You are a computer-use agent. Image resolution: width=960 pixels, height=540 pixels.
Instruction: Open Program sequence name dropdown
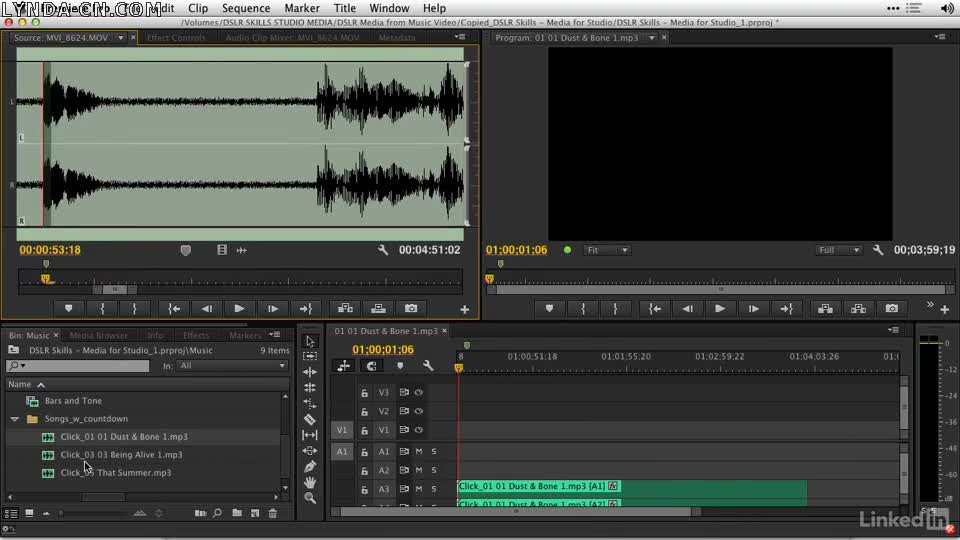coord(651,37)
